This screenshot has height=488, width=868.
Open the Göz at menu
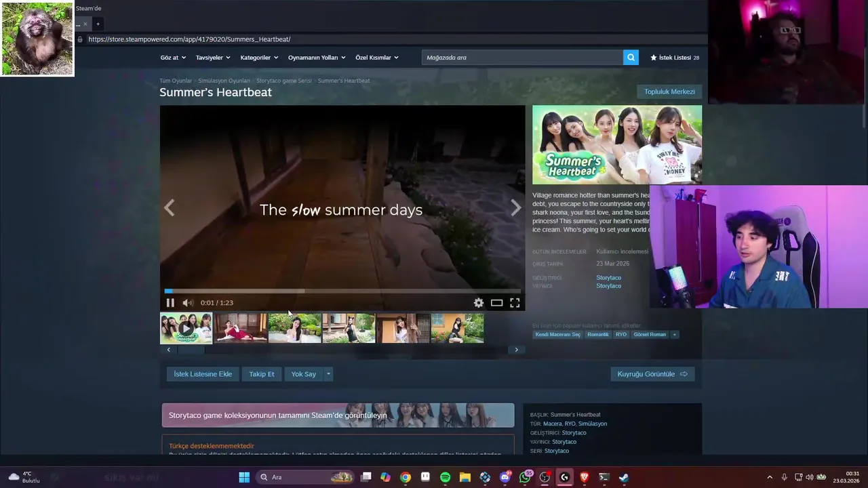pos(172,58)
